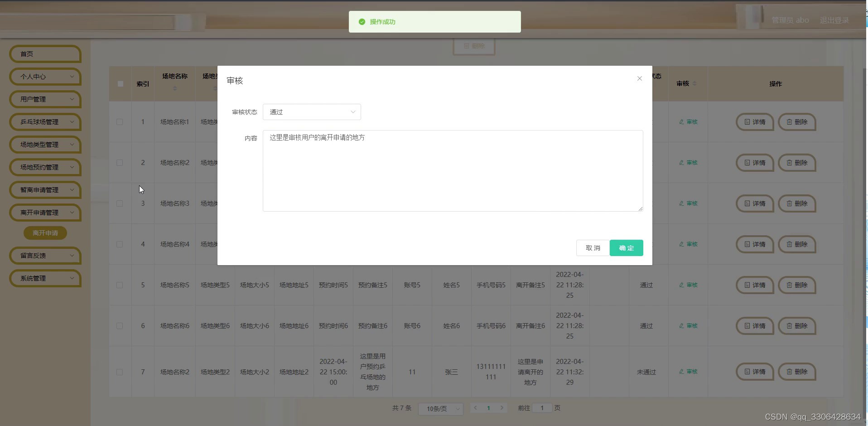
Task: Delete row 4 with 删除 button
Action: tap(797, 244)
